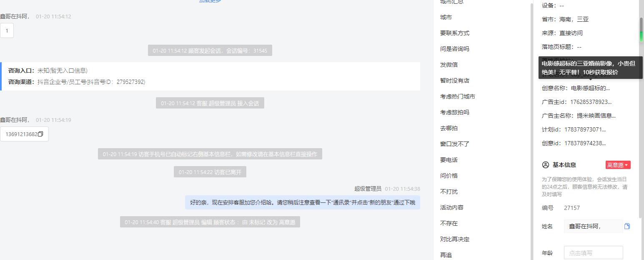Click the 姓名 input field
Screen dimensions: 644x260
pyautogui.click(x=593, y=226)
